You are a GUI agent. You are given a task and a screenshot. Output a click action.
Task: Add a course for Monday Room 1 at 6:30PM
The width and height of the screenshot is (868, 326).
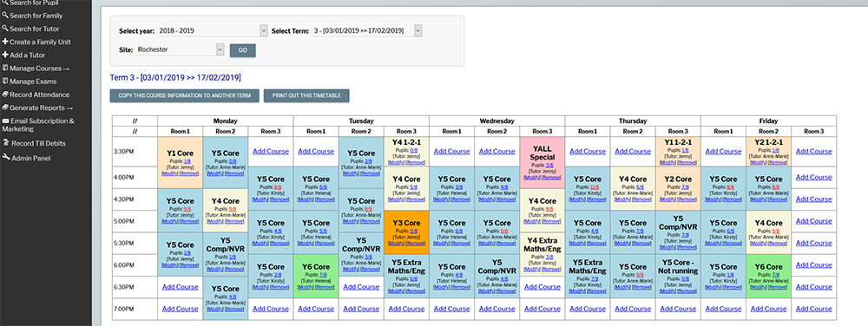[x=180, y=287]
